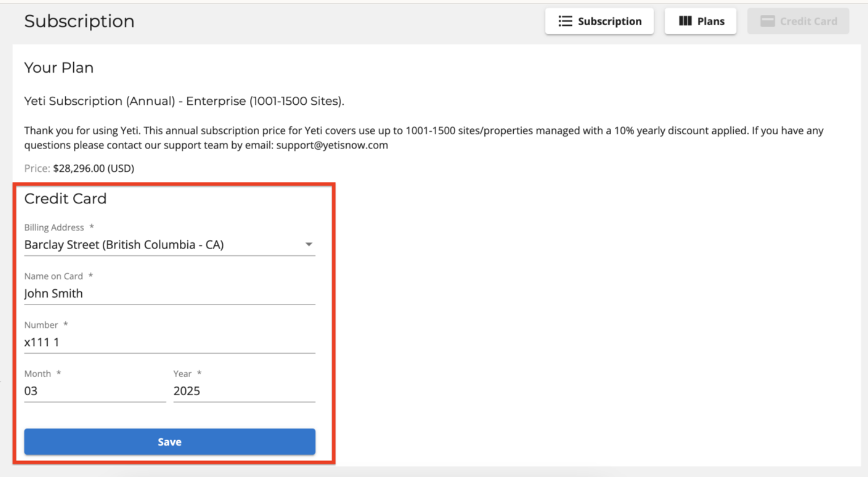Click the Plans columns icon
Image resolution: width=868 pixels, height=477 pixels.
pos(685,21)
